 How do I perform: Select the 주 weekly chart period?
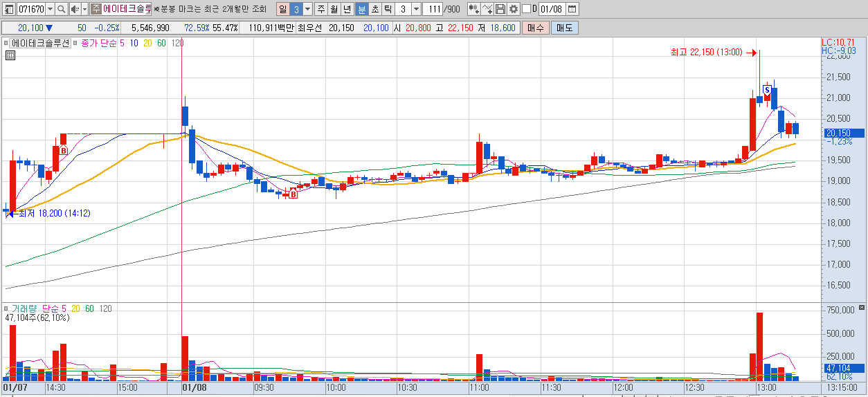coord(320,9)
